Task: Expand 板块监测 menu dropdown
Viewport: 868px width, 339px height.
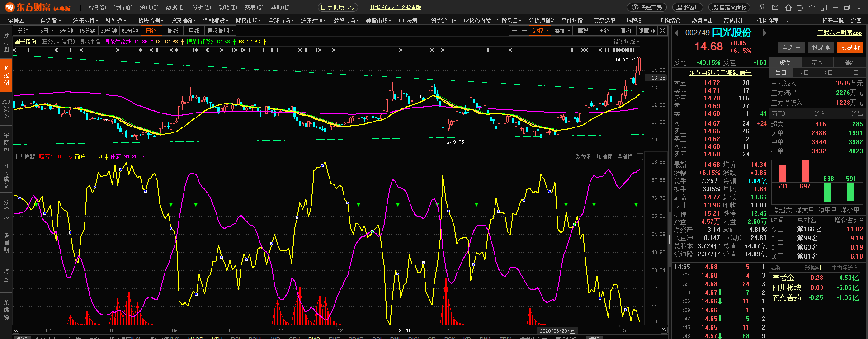Action: [151, 20]
